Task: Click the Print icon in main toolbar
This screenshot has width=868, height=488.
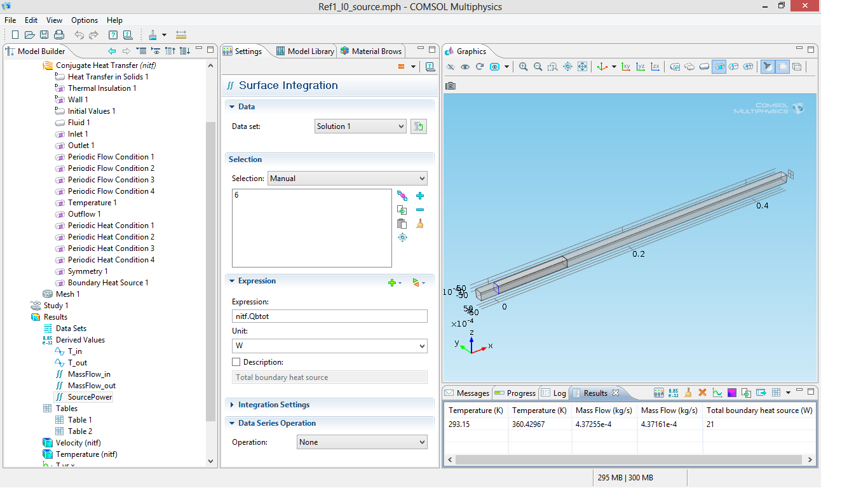Action: click(x=59, y=35)
